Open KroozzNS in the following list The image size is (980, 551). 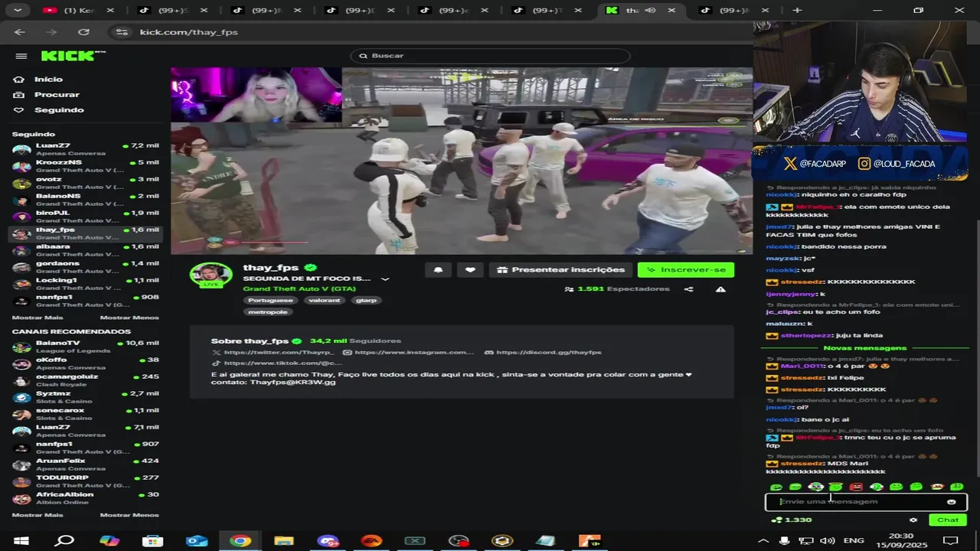coord(86,166)
